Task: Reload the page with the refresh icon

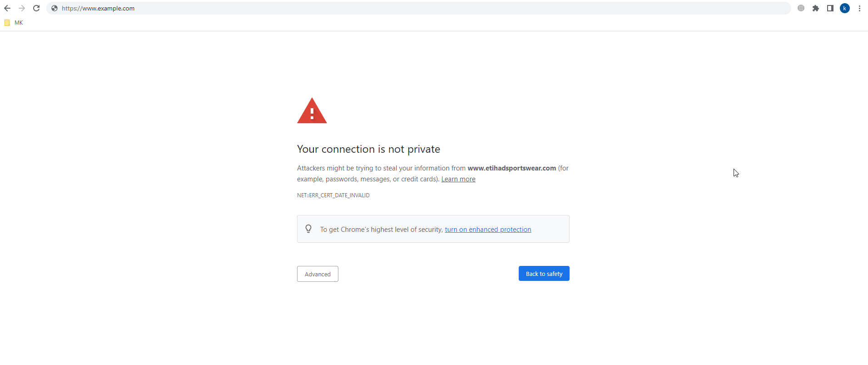Action: (x=36, y=8)
